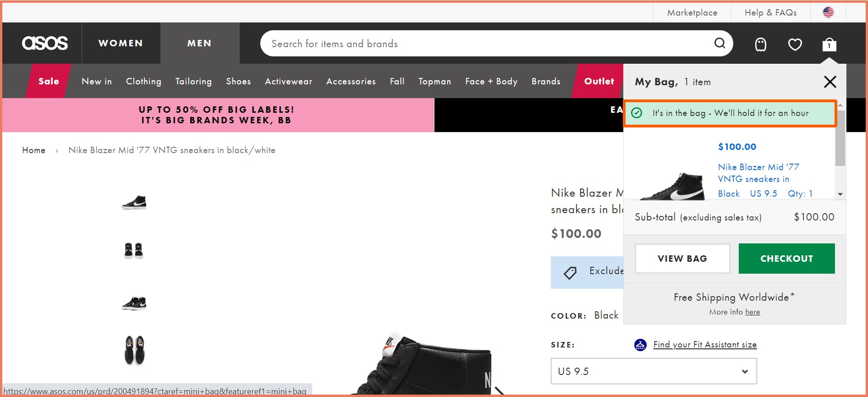
Task: Select the MEN tab
Action: [199, 43]
